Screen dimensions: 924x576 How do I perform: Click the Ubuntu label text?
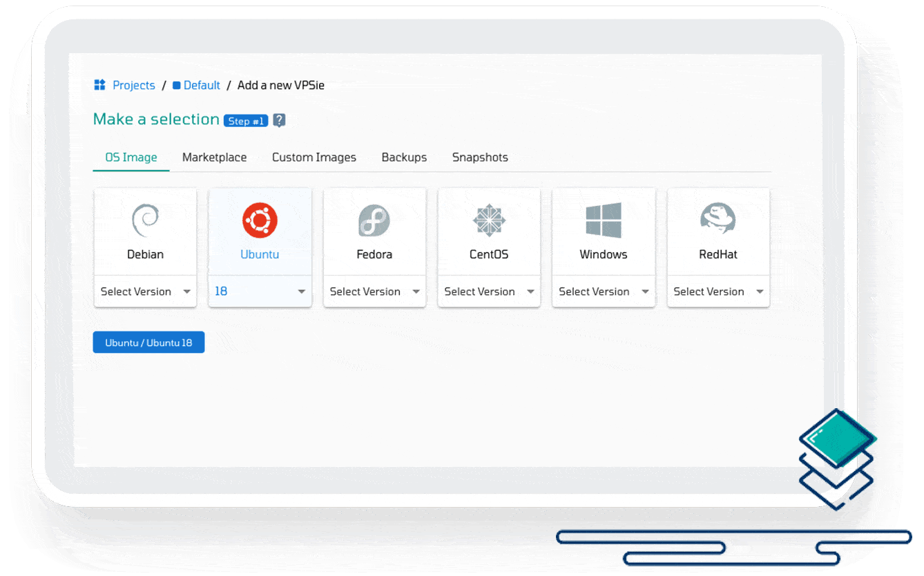pos(260,254)
